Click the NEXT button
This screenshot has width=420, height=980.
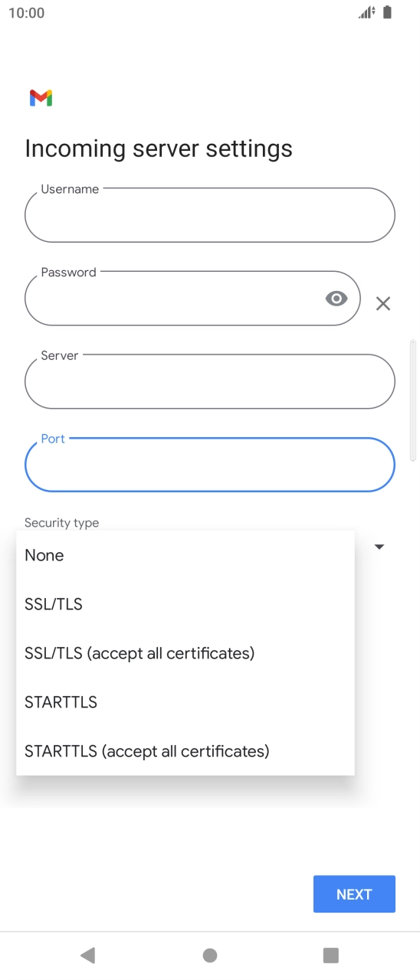coord(354,894)
